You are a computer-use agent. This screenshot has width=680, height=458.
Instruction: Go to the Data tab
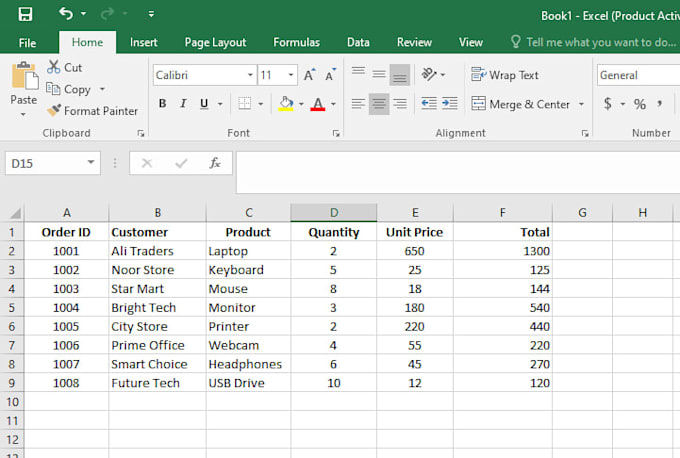[358, 43]
